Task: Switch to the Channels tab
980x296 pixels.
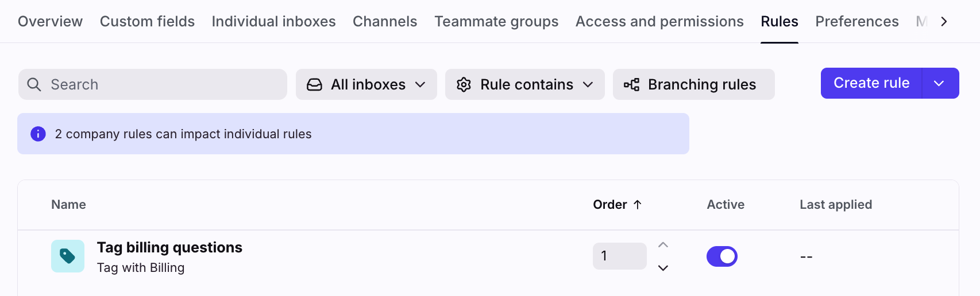Action: (385, 21)
